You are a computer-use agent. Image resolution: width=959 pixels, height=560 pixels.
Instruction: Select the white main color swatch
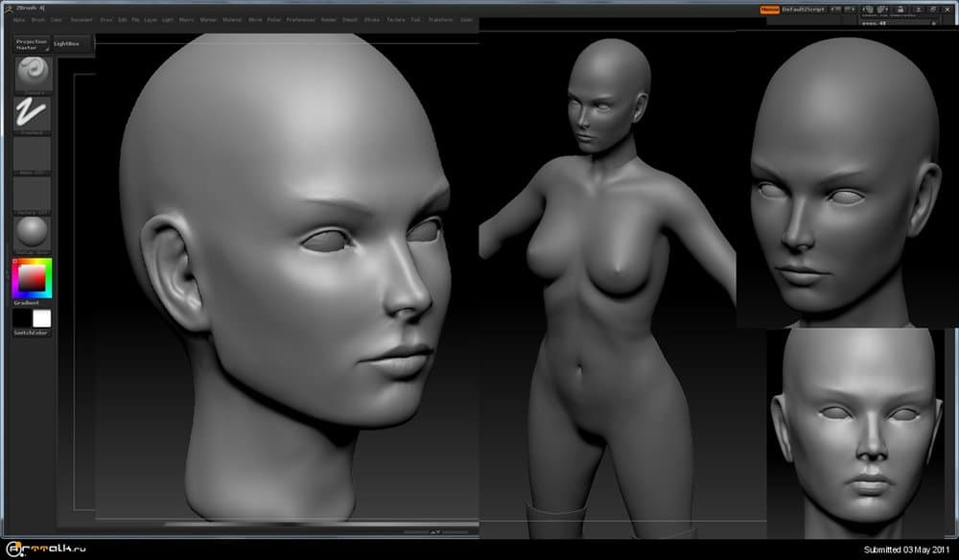pyautogui.click(x=41, y=318)
